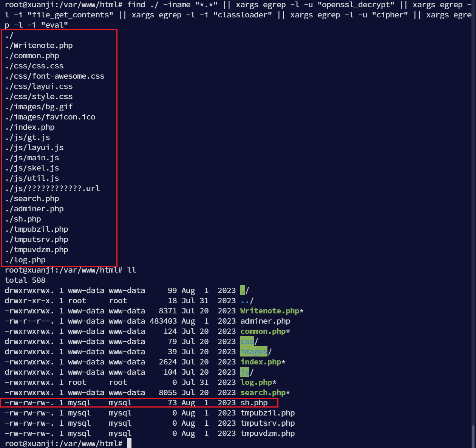Image resolution: width=476 pixels, height=448 pixels.
Task: Click the terminal scrollbar thumb
Action: [x=473, y=434]
